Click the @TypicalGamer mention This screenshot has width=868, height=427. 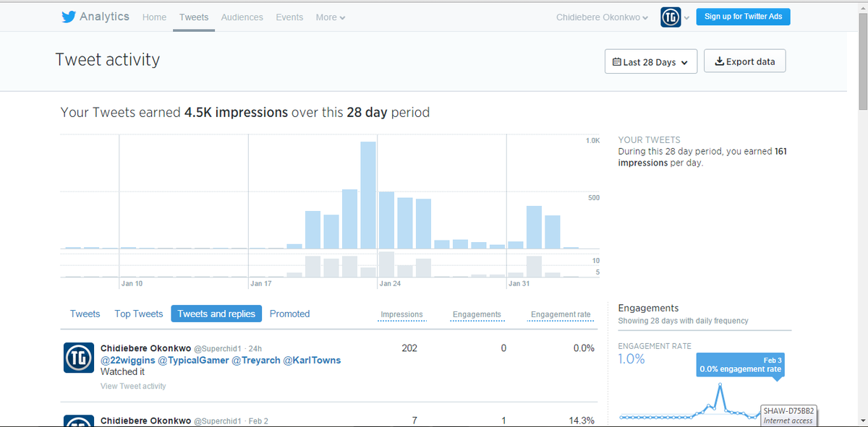[x=193, y=361]
